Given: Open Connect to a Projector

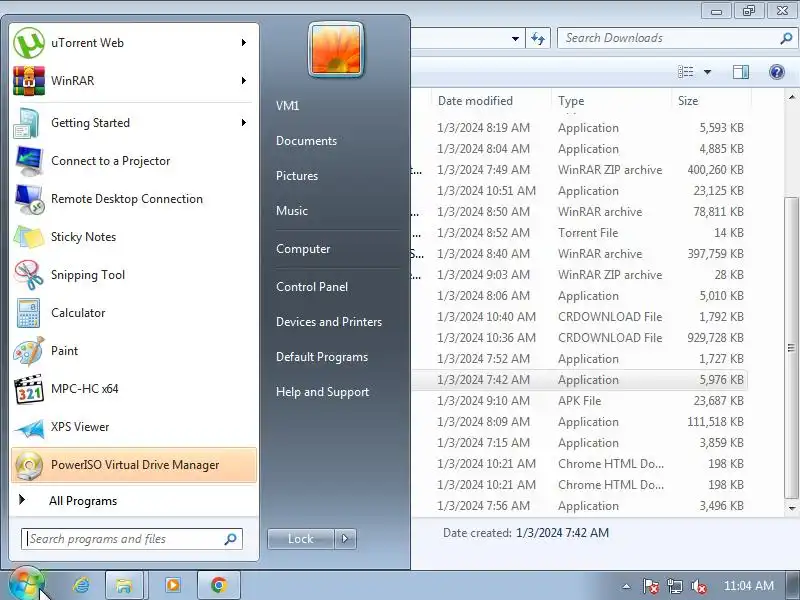Looking at the screenshot, I should [x=134, y=161].
